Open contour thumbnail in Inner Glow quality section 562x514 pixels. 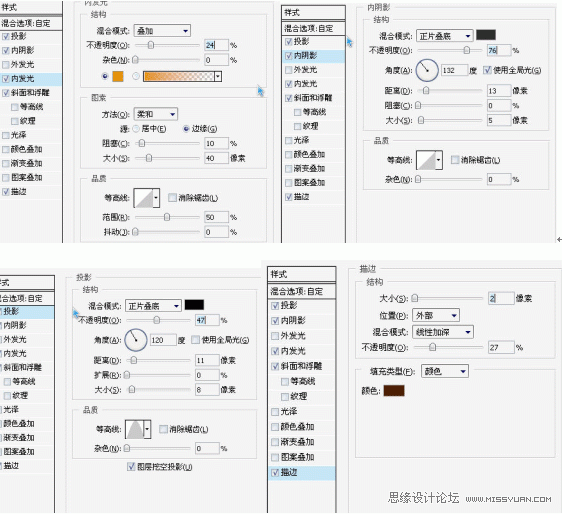[143, 198]
